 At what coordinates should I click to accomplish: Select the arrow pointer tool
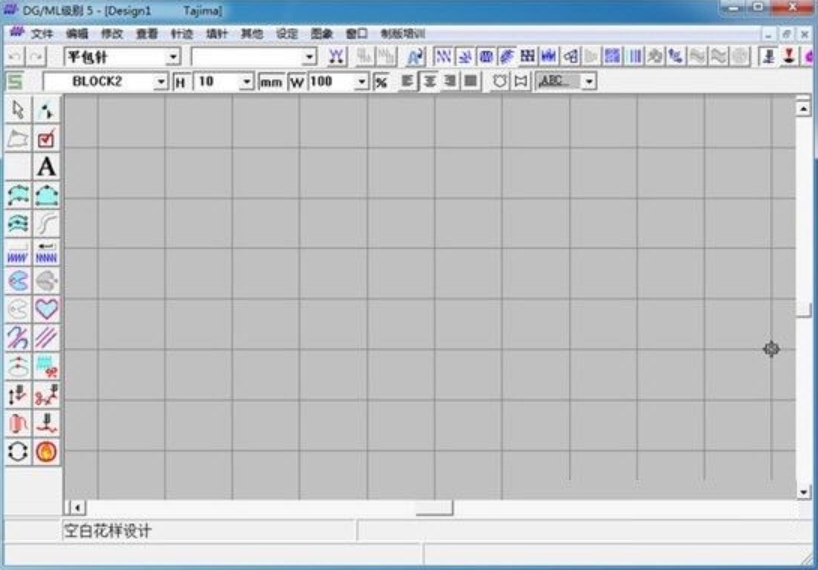click(x=19, y=110)
